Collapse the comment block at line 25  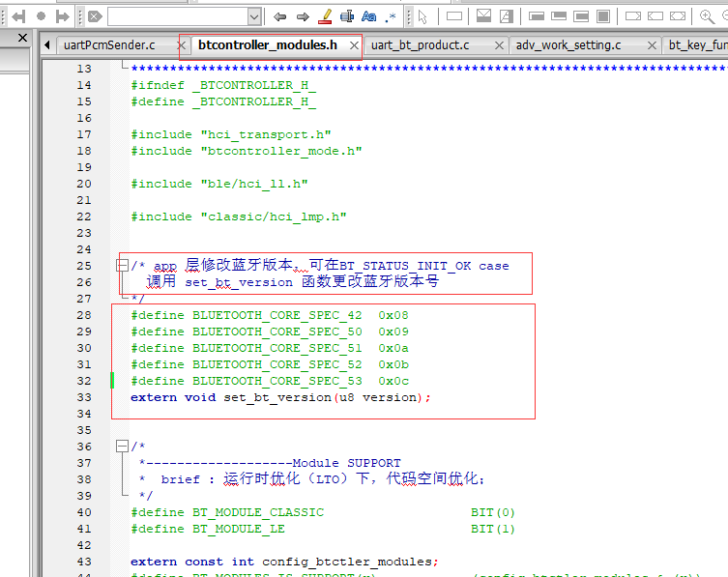pyautogui.click(x=122, y=266)
